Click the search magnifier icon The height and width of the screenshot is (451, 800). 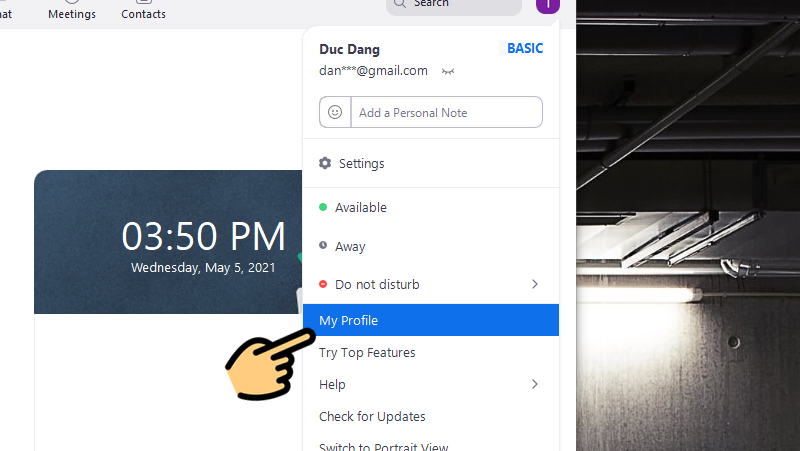click(400, 4)
